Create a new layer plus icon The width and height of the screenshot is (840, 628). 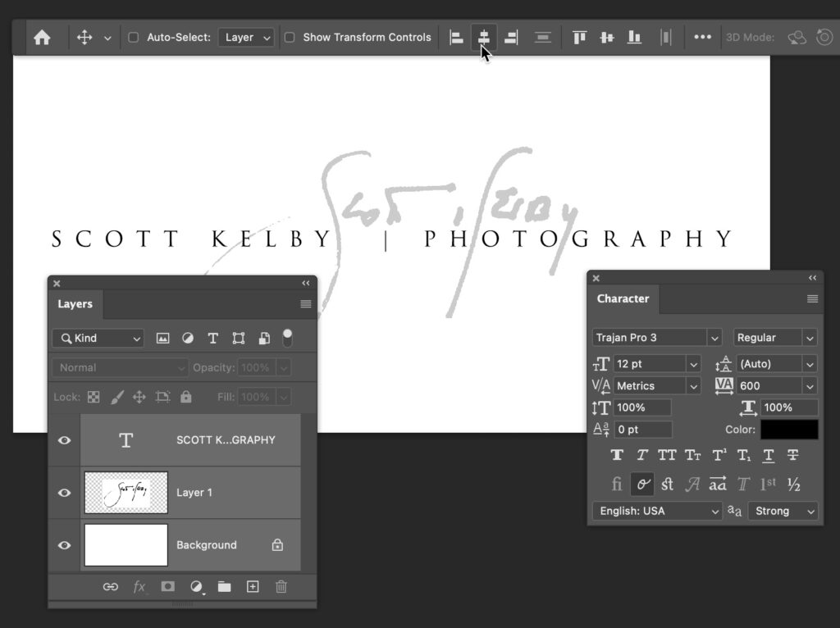(x=253, y=587)
